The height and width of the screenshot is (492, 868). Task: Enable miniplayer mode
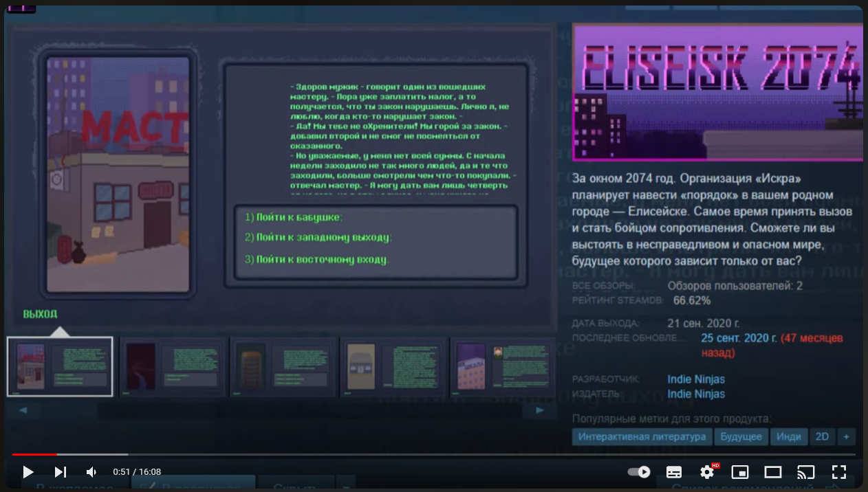pyautogui.click(x=740, y=472)
